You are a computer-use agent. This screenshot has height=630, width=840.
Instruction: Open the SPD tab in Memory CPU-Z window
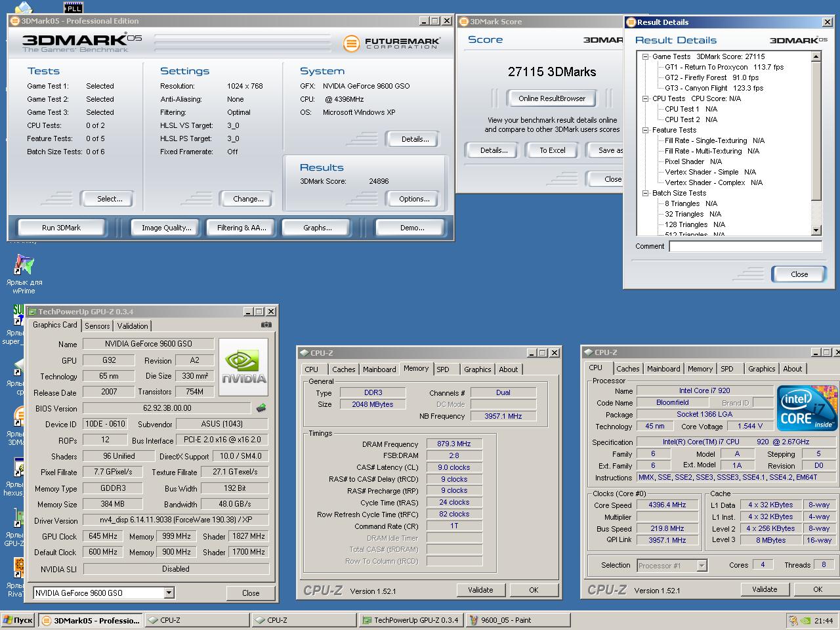pyautogui.click(x=443, y=369)
